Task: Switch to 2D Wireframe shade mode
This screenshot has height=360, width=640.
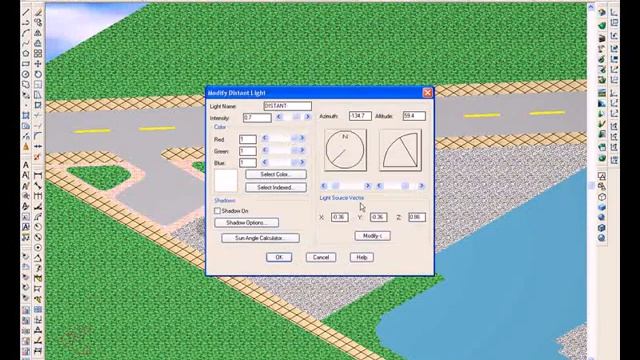Action: 602,176
